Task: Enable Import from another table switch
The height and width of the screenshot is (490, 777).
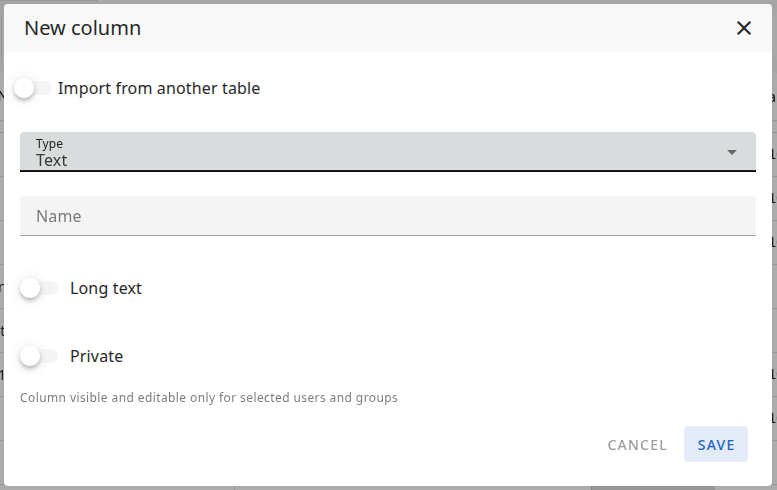Action: tap(31, 88)
